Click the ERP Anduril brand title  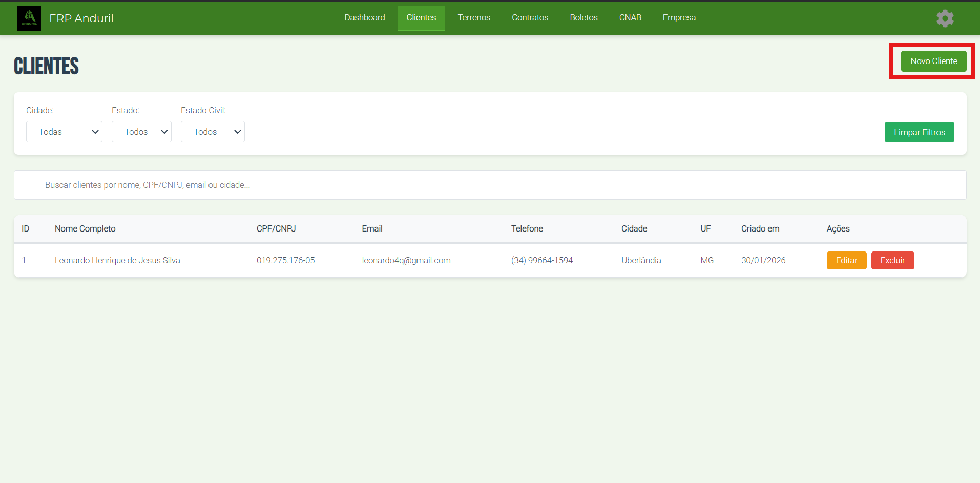(x=81, y=18)
